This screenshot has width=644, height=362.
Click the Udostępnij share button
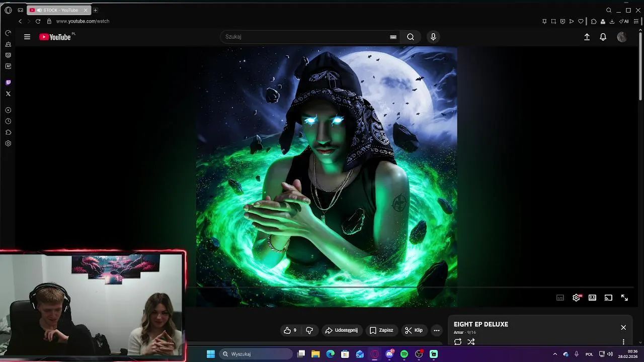[342, 330]
